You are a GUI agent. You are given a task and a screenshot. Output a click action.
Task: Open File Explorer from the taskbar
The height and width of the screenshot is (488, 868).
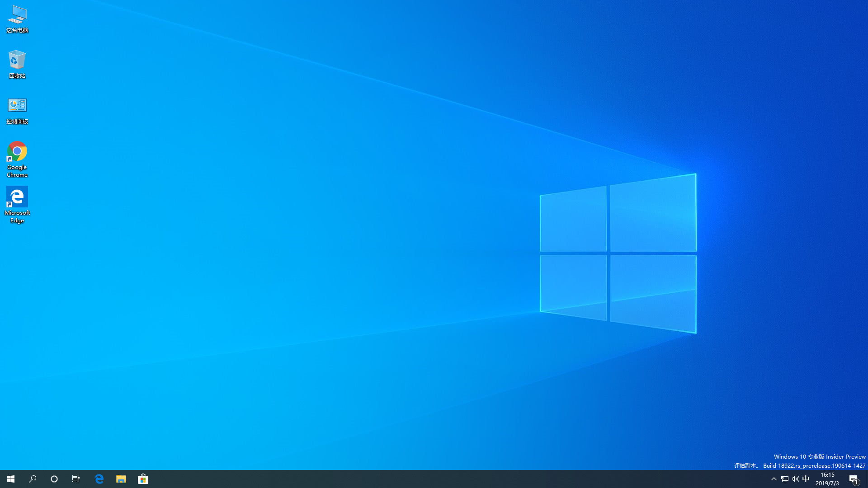121,479
